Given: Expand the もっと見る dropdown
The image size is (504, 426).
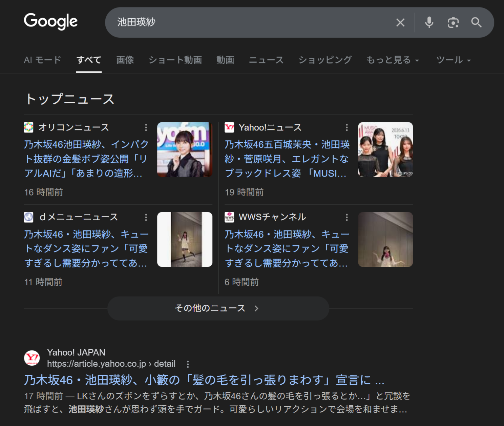Looking at the screenshot, I should click(x=393, y=60).
